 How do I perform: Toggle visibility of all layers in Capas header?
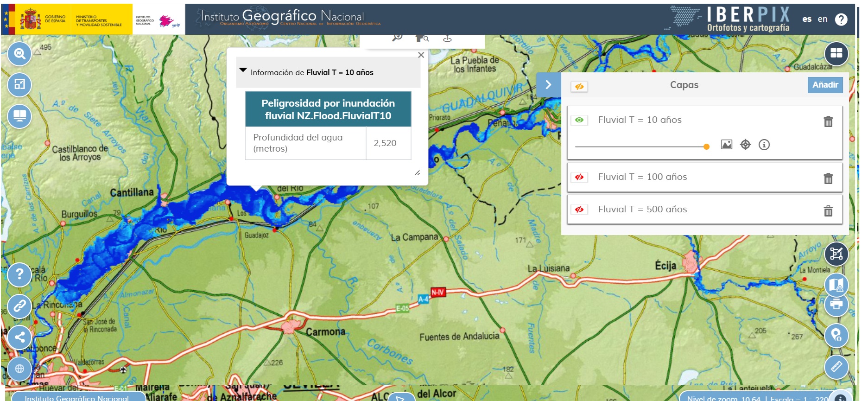click(x=579, y=87)
